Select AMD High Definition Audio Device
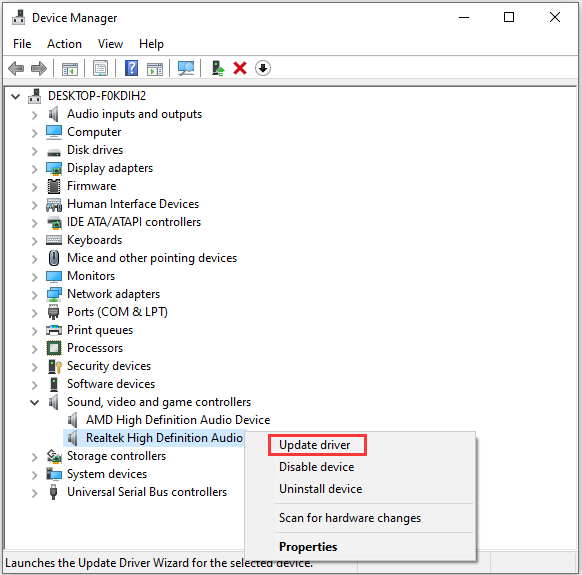 [x=178, y=420]
